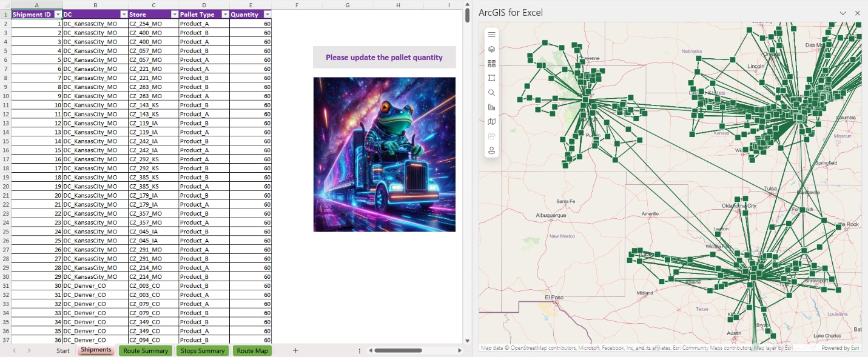
Task: Add a new sheet with plus button
Action: [295, 350]
